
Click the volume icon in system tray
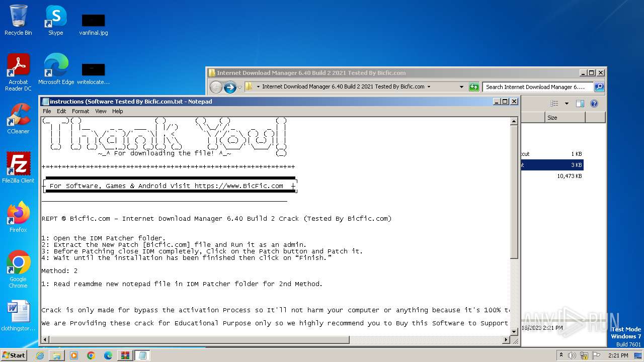(572, 355)
